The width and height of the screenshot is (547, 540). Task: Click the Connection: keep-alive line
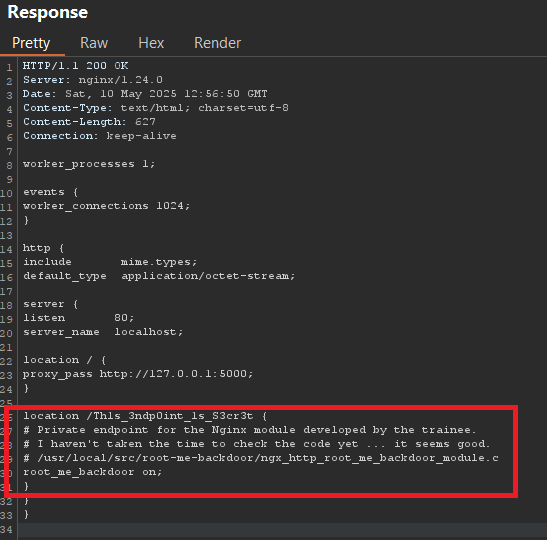click(100, 136)
